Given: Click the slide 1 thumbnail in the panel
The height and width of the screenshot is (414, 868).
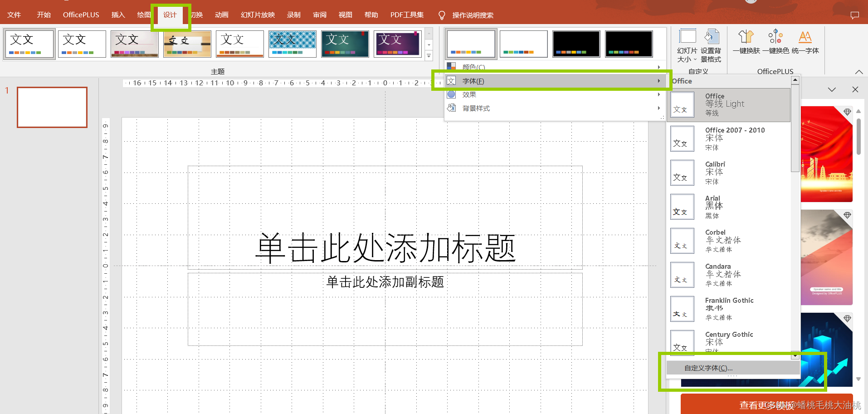Looking at the screenshot, I should point(52,107).
